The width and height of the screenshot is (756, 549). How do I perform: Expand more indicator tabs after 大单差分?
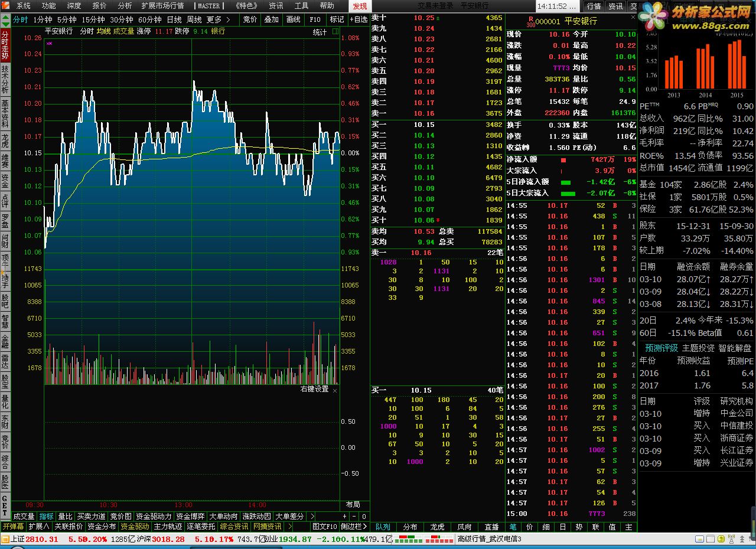click(x=312, y=517)
